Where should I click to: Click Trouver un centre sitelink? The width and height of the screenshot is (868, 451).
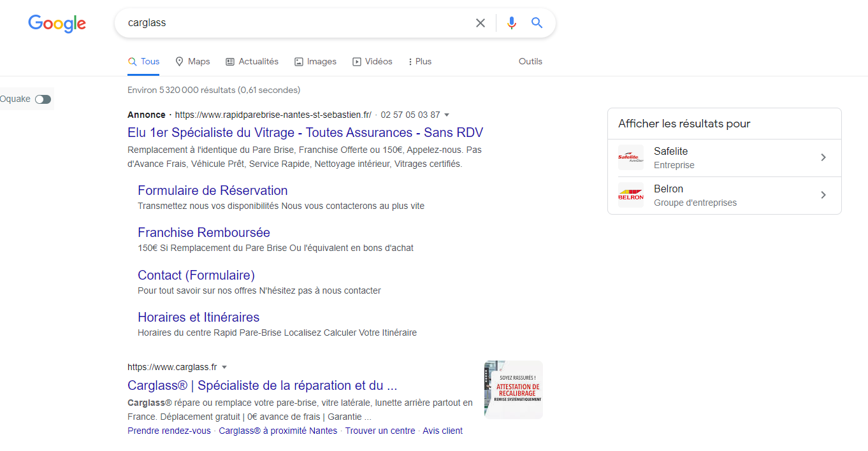click(380, 431)
